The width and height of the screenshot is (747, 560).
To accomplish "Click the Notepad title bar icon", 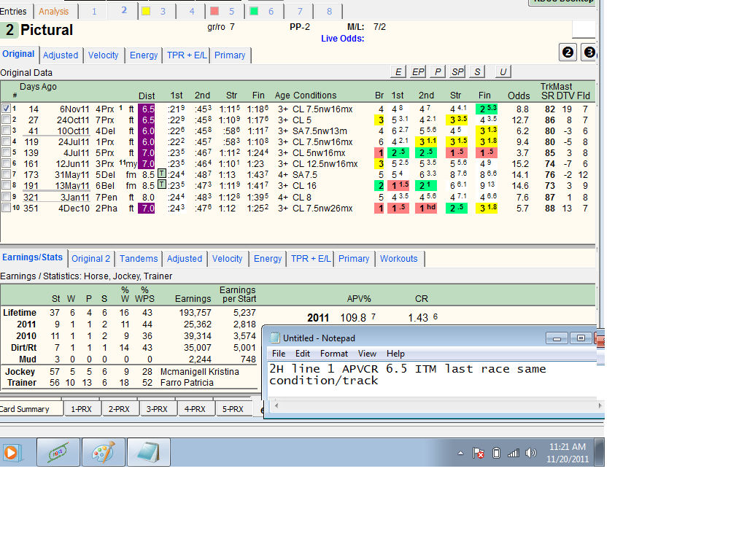I will click(x=275, y=338).
